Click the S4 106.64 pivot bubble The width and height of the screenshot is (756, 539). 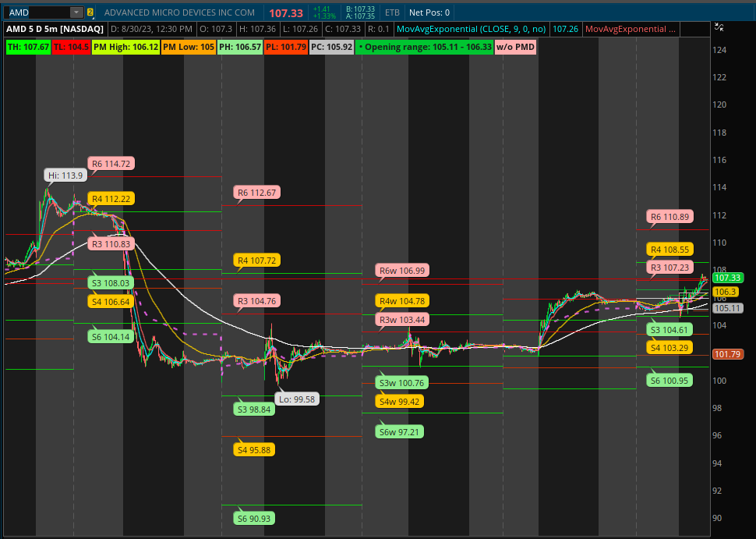[x=111, y=302]
